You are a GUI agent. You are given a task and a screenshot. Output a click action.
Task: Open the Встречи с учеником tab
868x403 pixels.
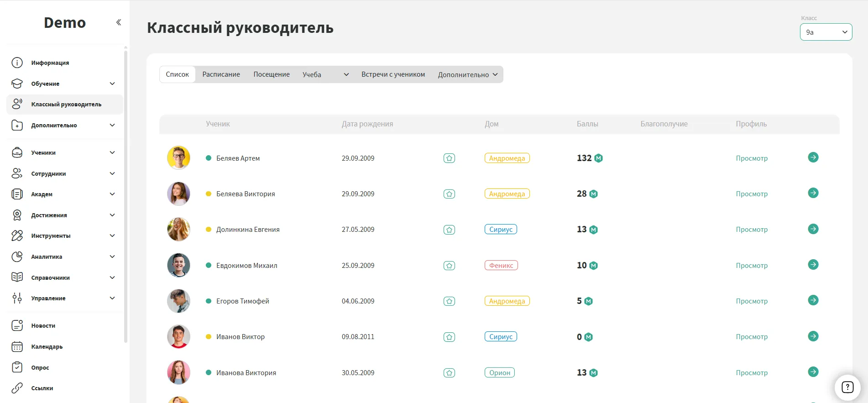(x=393, y=74)
